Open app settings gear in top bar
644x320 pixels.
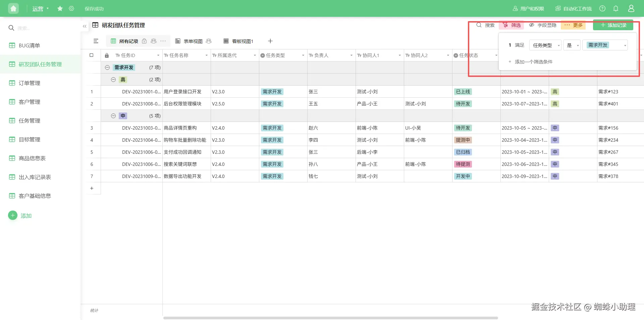coord(71,8)
